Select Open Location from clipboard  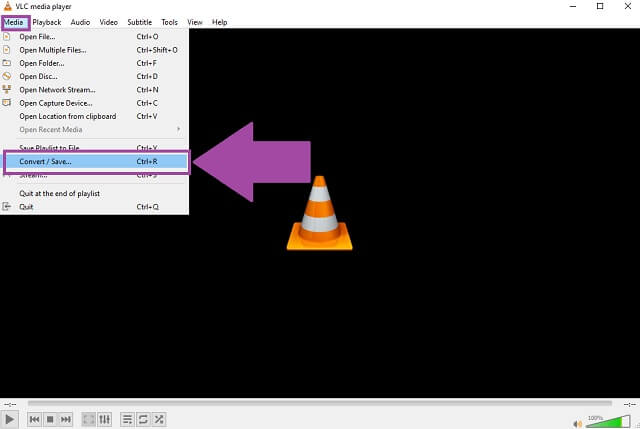(95, 116)
